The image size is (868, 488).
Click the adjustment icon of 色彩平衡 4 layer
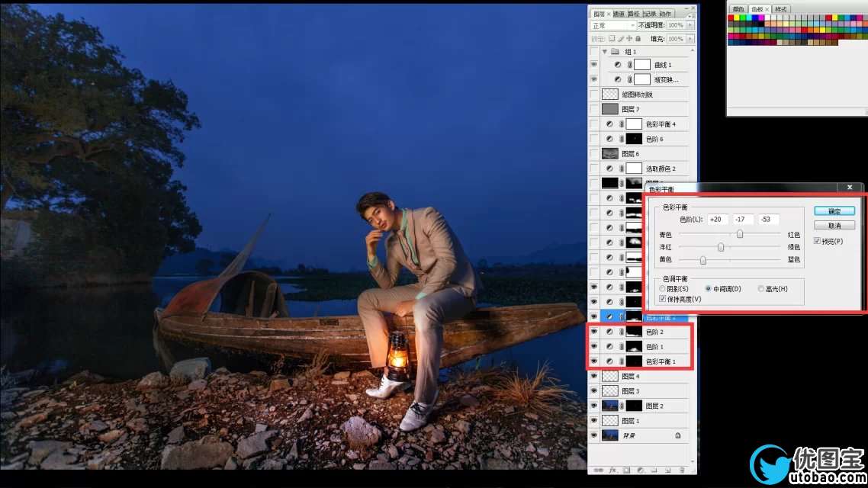click(609, 124)
